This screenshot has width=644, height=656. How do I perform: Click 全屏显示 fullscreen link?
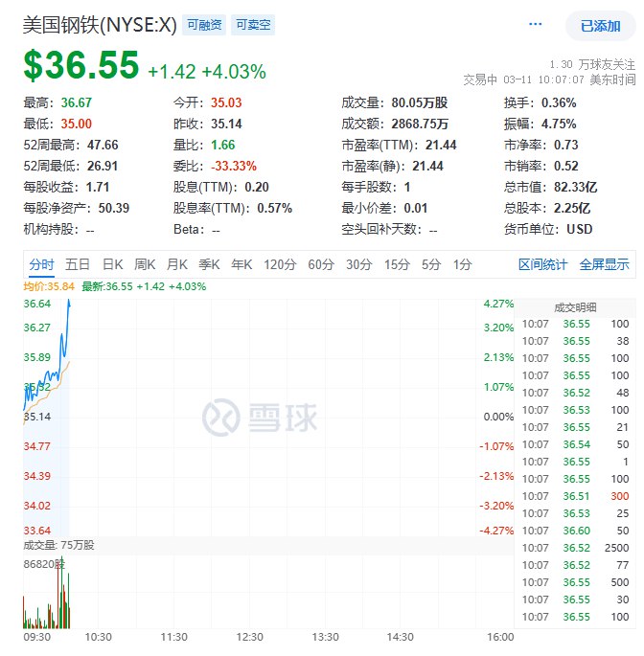tap(604, 264)
